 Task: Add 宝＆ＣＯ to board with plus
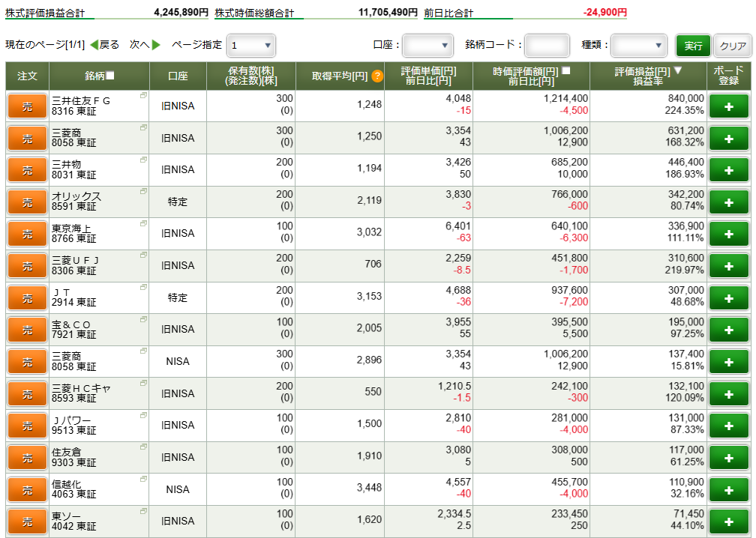coord(728,330)
